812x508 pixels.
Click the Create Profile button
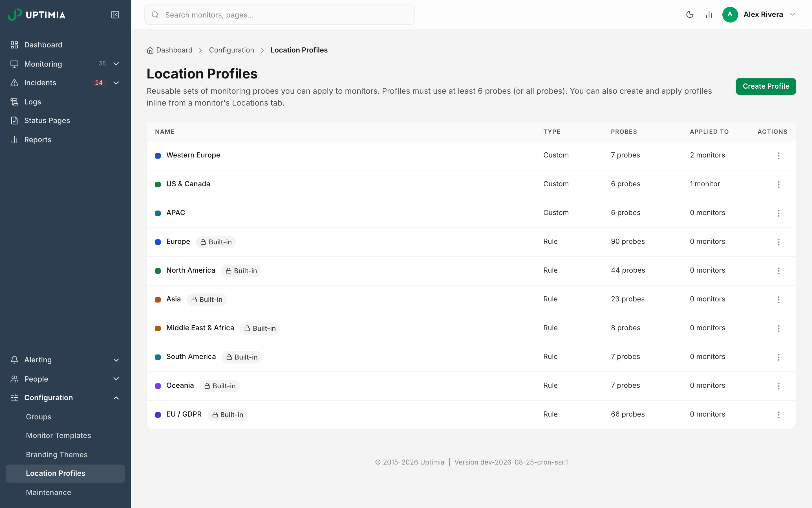[766, 86]
